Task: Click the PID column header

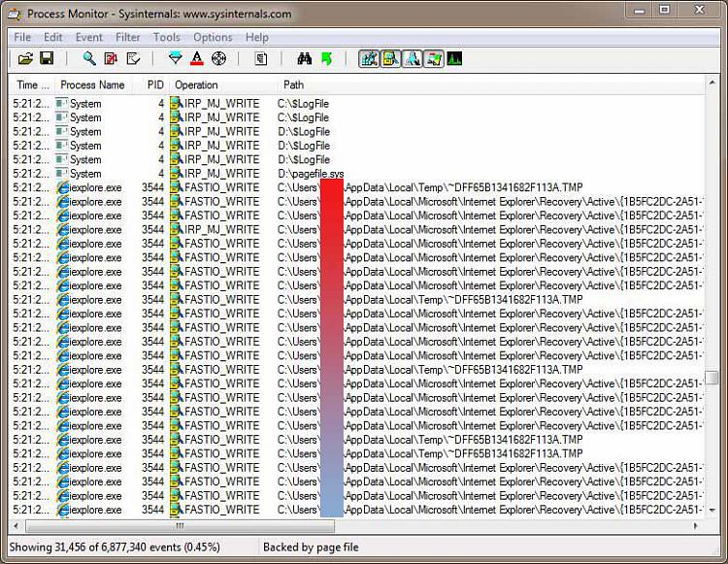Action: tap(150, 85)
